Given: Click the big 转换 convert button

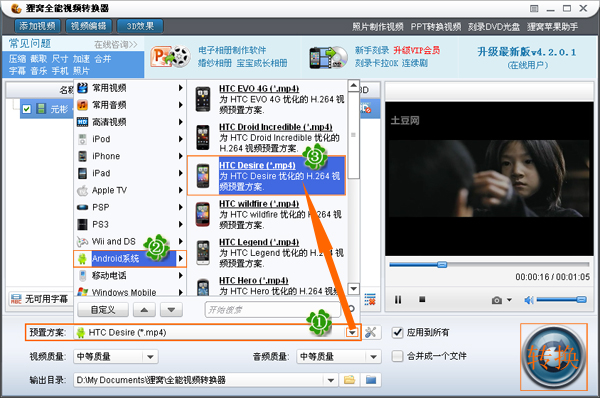Looking at the screenshot, I should pos(554,357).
